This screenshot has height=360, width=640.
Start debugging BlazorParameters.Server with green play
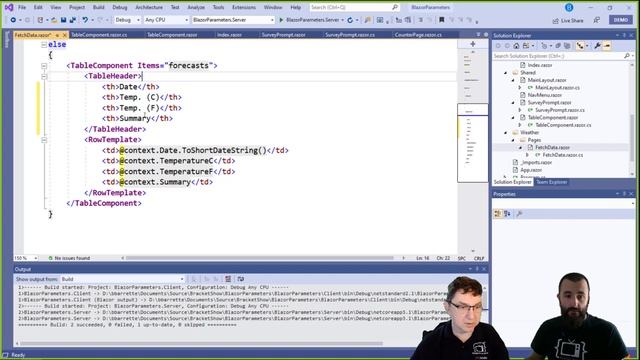(x=281, y=20)
